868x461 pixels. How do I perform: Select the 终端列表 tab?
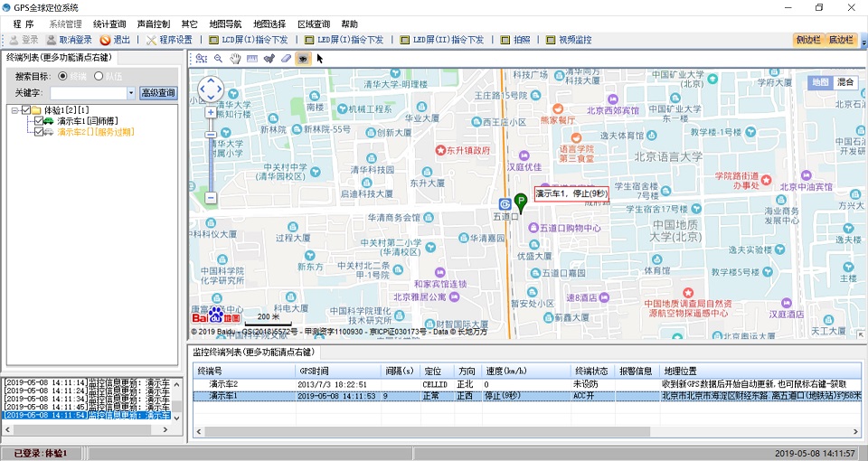(60, 58)
